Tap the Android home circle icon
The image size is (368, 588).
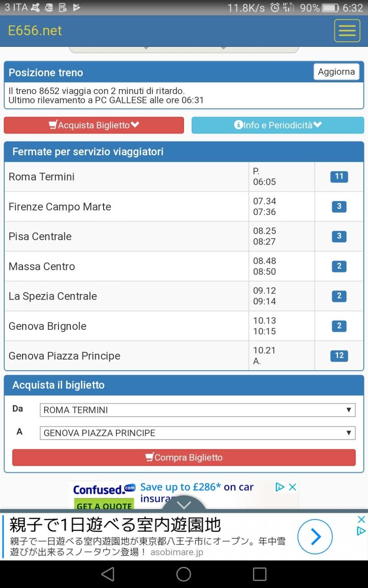[184, 574]
